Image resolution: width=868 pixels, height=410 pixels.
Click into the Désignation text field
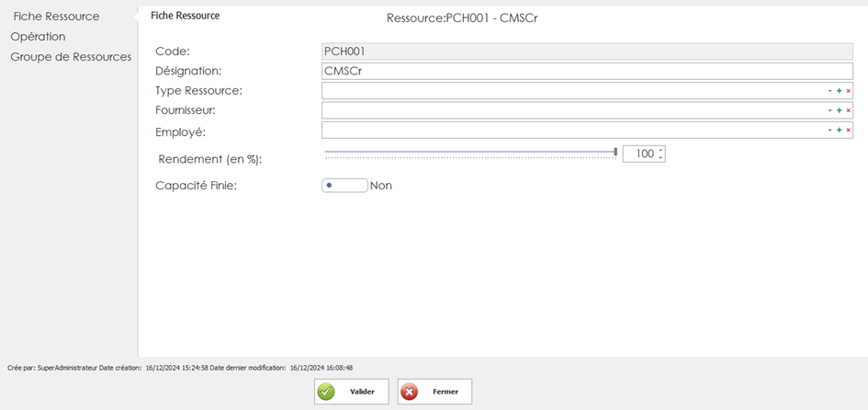point(588,71)
